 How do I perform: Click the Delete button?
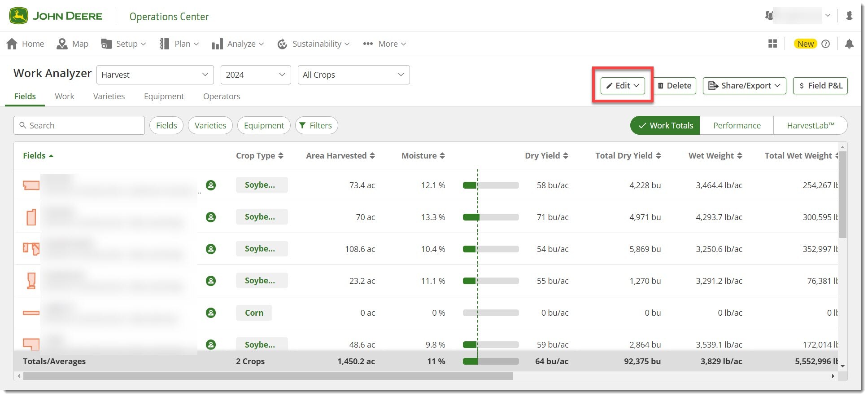pos(674,85)
